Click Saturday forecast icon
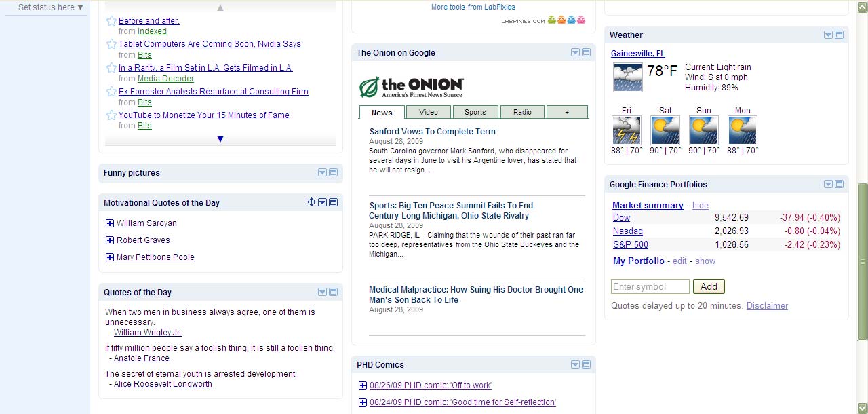 (665, 130)
